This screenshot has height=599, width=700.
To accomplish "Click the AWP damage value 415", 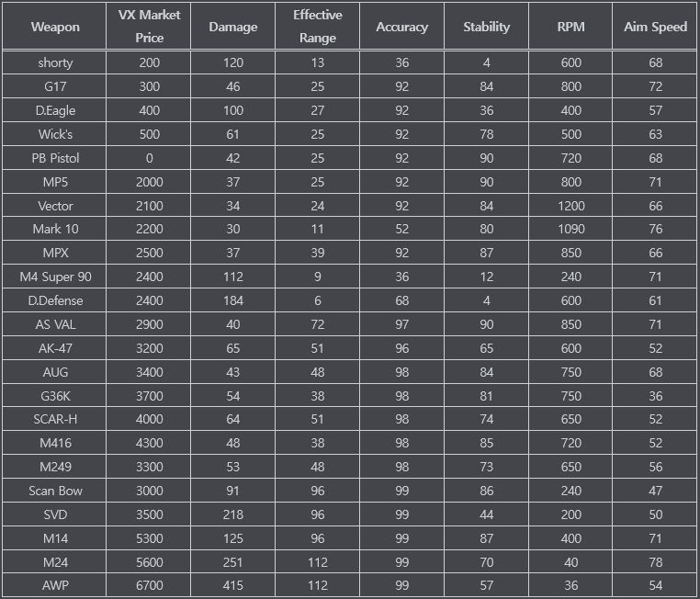I will [x=233, y=585].
